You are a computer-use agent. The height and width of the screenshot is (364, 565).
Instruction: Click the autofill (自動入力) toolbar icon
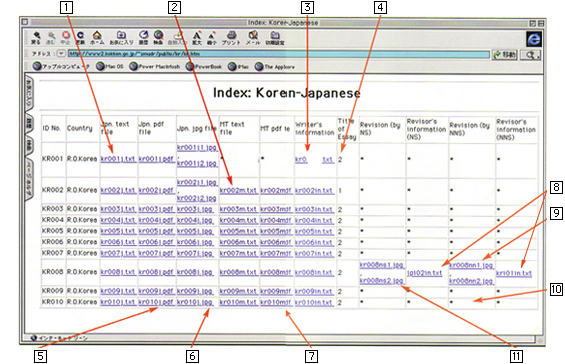pos(178,37)
